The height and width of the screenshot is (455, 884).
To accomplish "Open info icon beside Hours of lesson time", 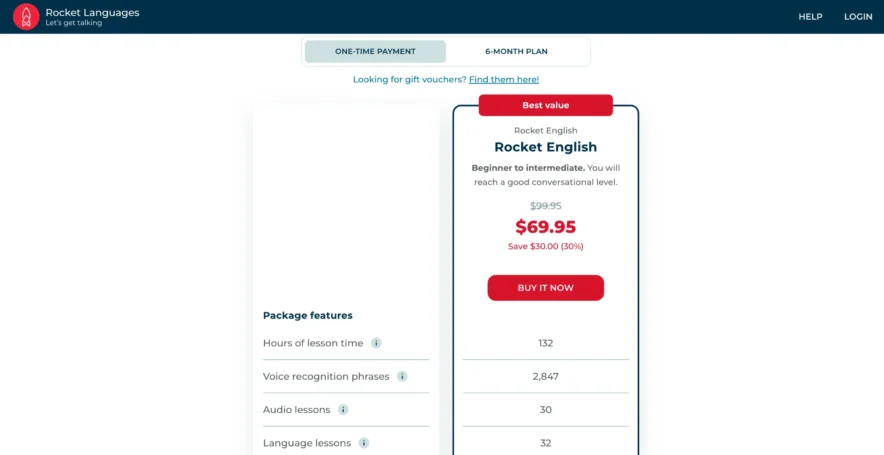I will point(377,343).
